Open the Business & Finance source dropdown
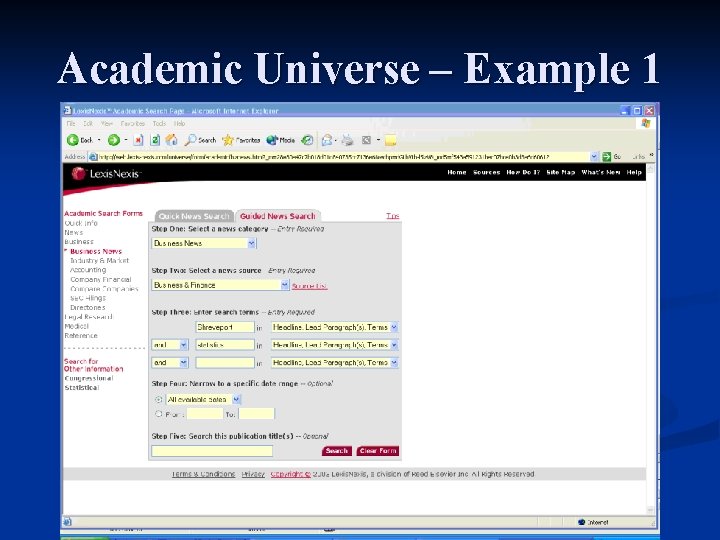The width and height of the screenshot is (720, 540). pyautogui.click(x=285, y=285)
